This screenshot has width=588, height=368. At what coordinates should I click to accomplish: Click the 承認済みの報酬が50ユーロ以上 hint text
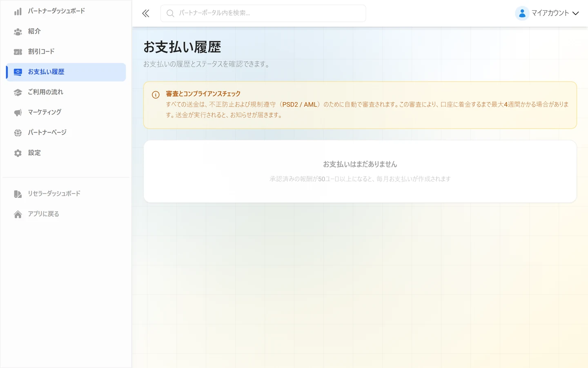(360, 179)
